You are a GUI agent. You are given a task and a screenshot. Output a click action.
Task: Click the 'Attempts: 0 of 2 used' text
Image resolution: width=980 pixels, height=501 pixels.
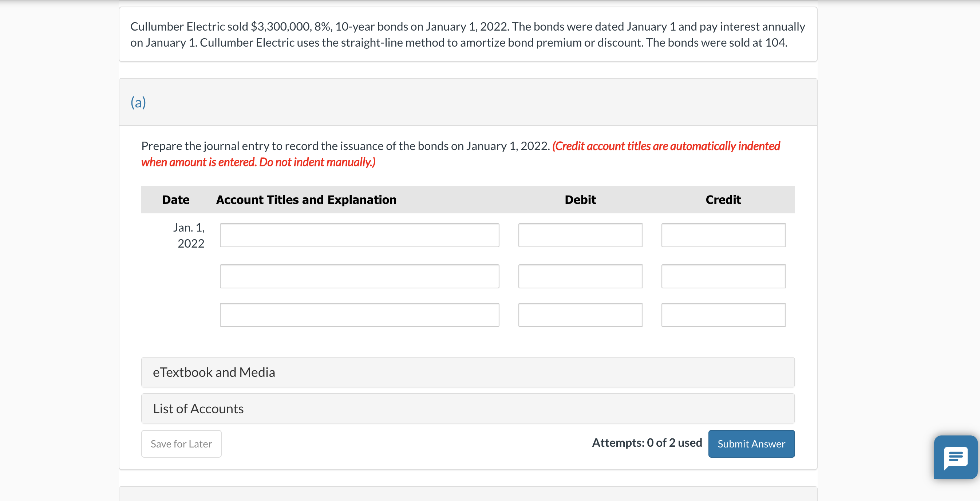[647, 443]
